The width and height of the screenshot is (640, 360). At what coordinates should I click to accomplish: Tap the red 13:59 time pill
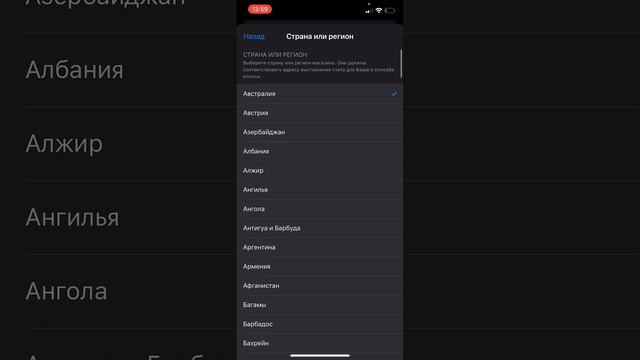coord(260,9)
